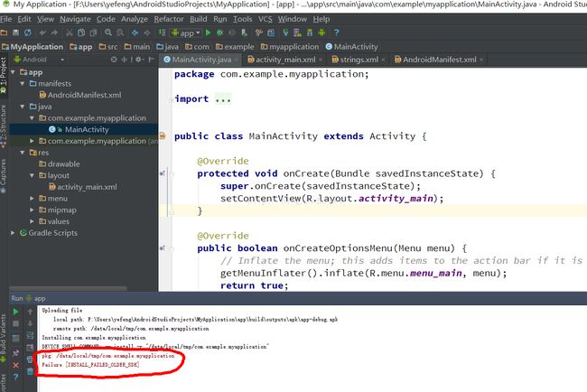
Task: Click the Redo arrow in the toolbar
Action: pyautogui.click(x=55, y=33)
